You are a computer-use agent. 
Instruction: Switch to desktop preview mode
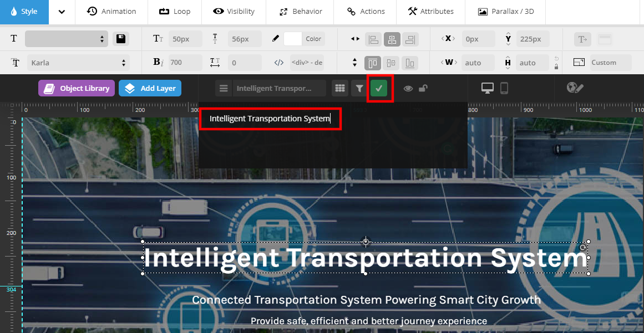point(488,88)
